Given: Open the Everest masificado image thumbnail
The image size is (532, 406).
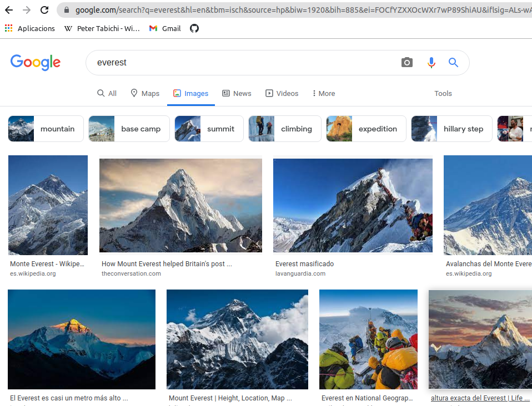Looking at the screenshot, I should 353,206.
